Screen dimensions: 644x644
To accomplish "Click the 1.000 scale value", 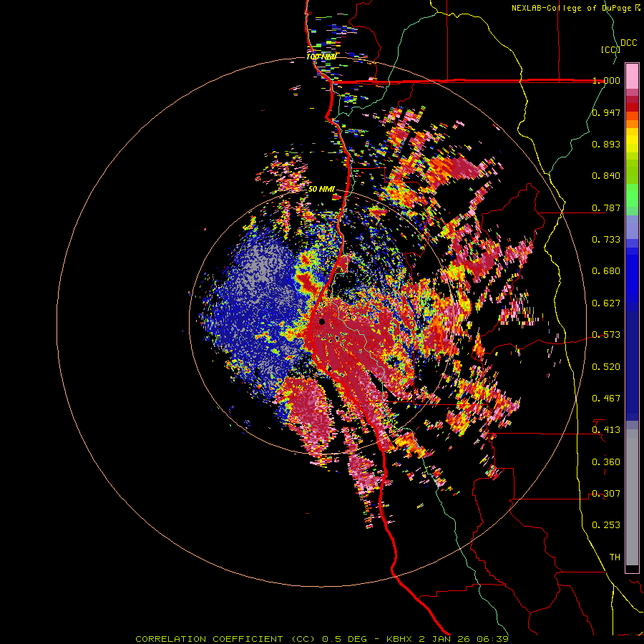I will pyautogui.click(x=606, y=80).
